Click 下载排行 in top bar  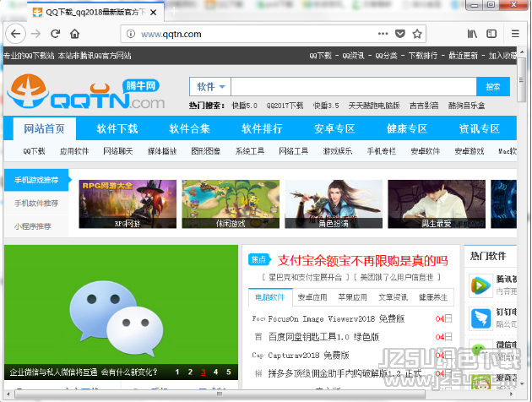pos(422,56)
